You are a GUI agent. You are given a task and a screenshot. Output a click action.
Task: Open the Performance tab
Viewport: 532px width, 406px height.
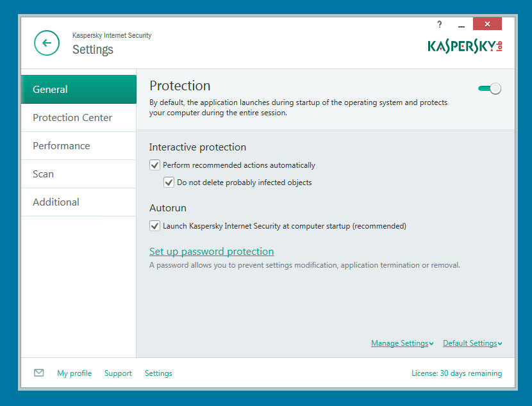pyautogui.click(x=79, y=146)
